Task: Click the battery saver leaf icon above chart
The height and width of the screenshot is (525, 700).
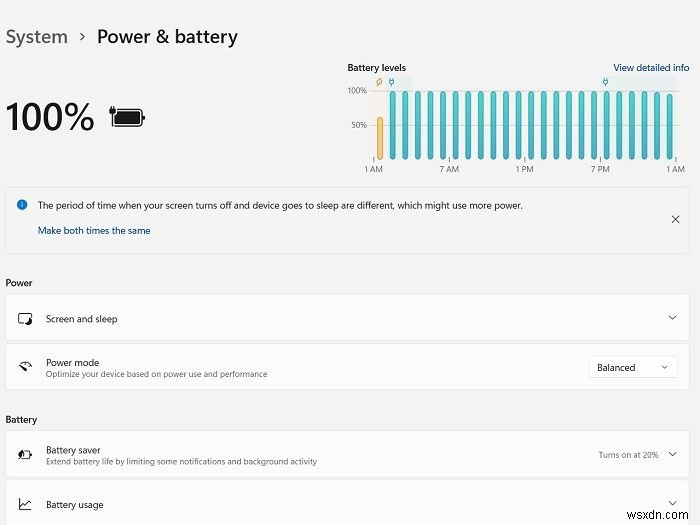Action: point(379,82)
